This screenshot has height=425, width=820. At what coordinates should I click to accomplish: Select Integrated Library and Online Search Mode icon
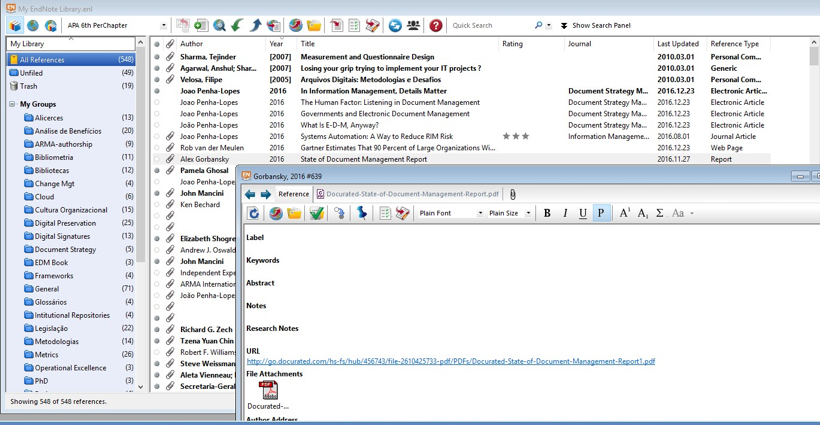pos(51,25)
